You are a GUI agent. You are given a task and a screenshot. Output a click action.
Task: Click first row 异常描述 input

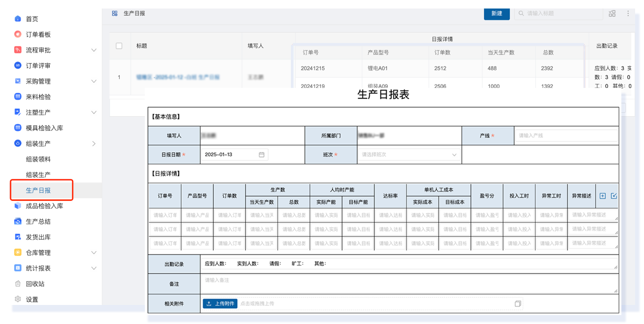[593, 215]
